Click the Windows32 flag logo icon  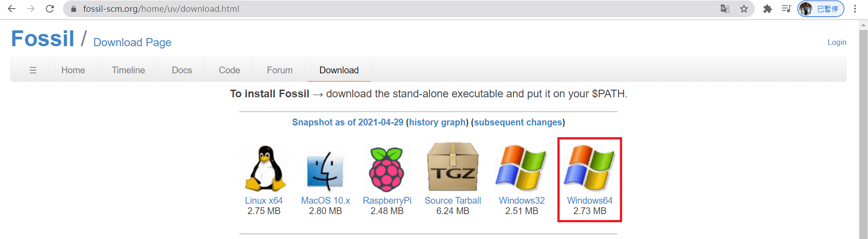(x=521, y=168)
